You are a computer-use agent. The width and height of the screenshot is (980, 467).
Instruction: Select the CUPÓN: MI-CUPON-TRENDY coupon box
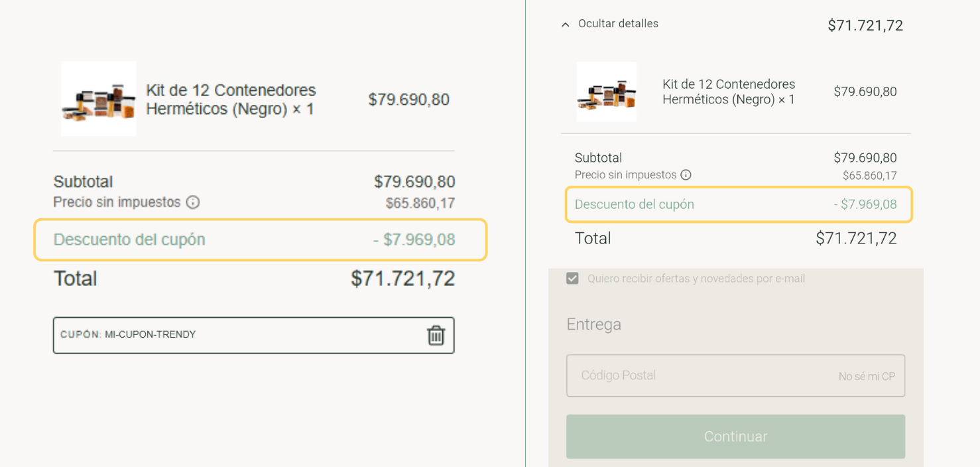[x=239, y=335]
